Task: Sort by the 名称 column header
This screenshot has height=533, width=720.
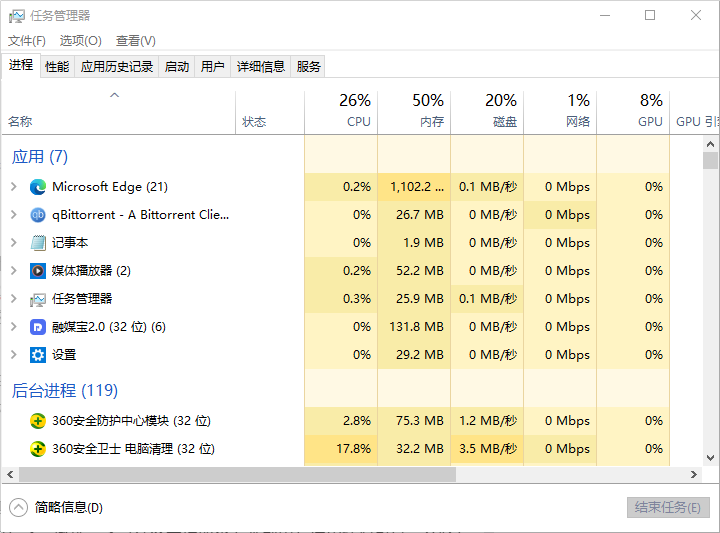Action: pyautogui.click(x=118, y=113)
